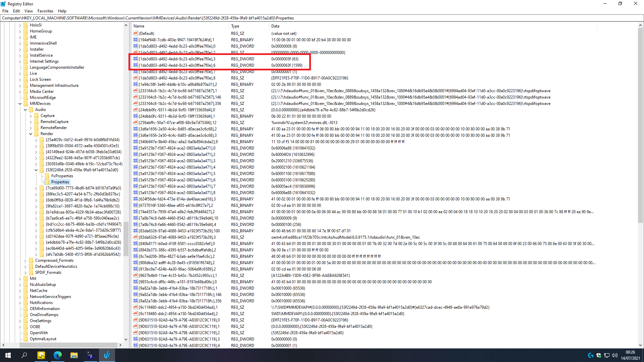The width and height of the screenshot is (644, 362).
Task: Click the binary icon of {194ef948-7cdb-403e-9f47-19418f7b24fd},1
Action: 136,40
